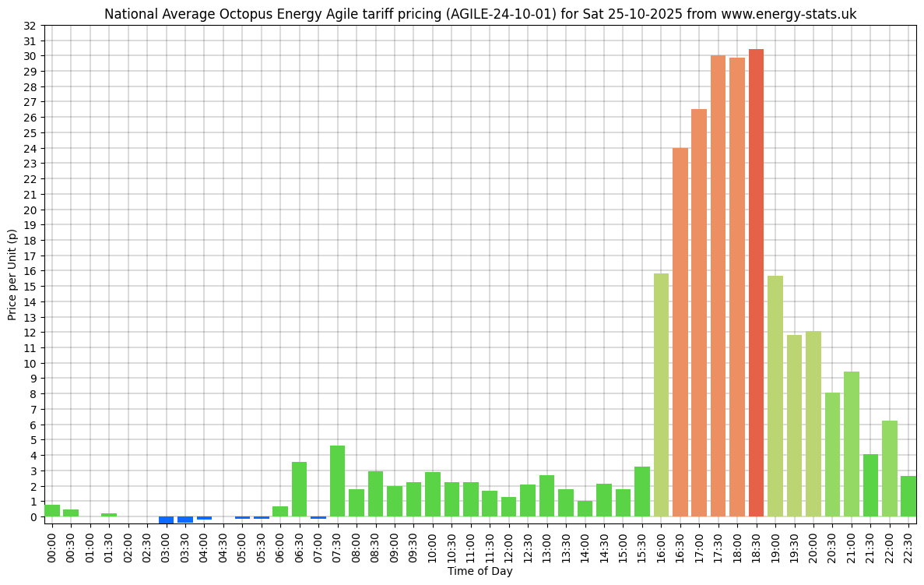The height and width of the screenshot is (585, 924).
Task: Click the '32' y-axis tick label
Action: click(x=30, y=26)
